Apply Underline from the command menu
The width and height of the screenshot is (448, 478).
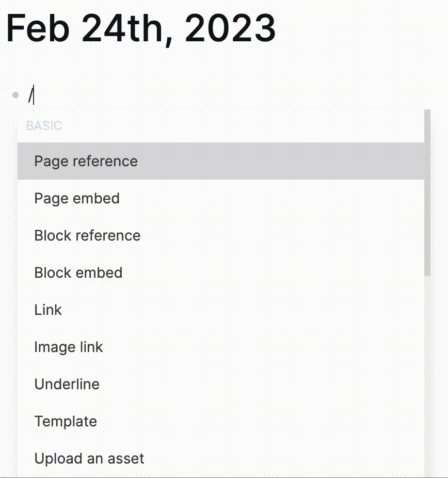pos(67,384)
